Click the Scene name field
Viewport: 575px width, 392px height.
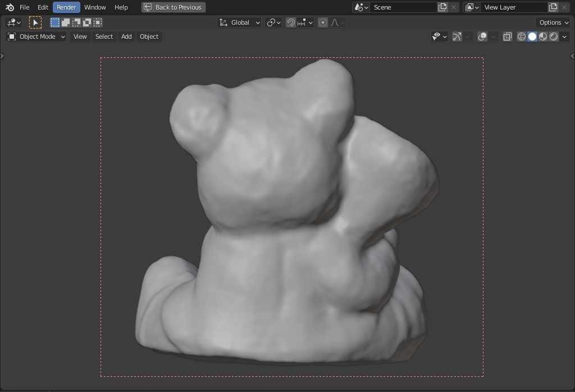click(403, 7)
